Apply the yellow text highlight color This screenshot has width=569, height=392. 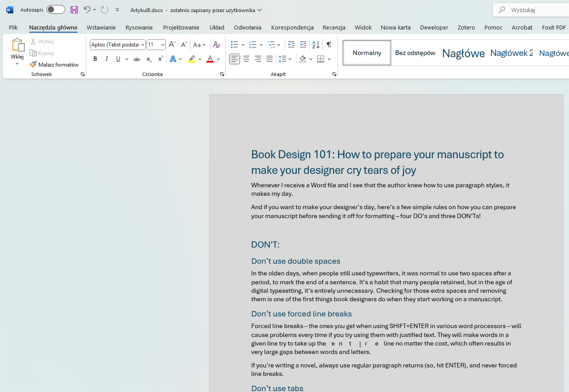tap(192, 59)
